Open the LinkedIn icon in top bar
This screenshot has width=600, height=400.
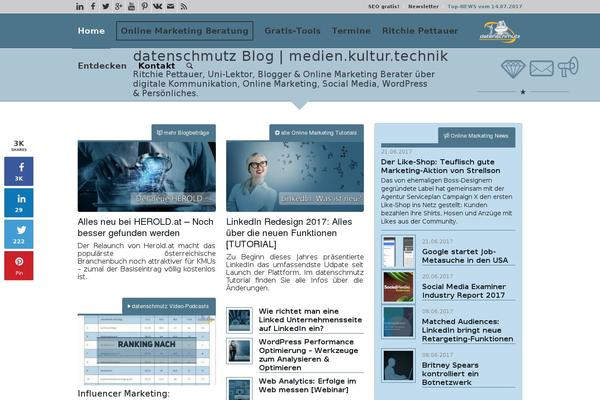80,7
